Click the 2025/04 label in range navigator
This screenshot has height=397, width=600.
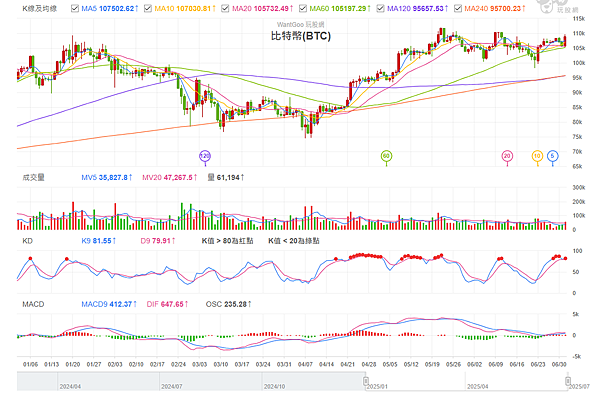[478, 387]
